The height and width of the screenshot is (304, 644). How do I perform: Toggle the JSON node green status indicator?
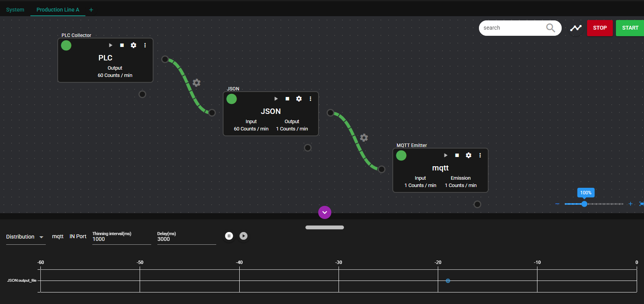pos(232,99)
